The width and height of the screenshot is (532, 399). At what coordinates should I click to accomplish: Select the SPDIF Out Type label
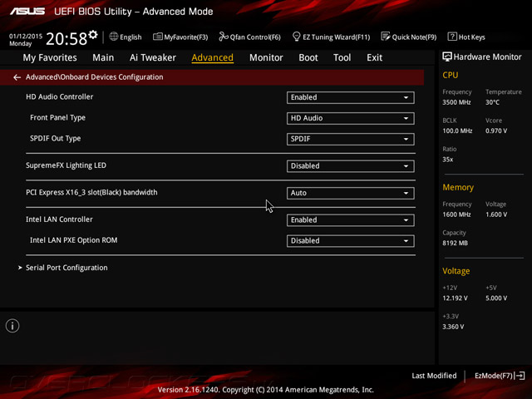pyautogui.click(x=56, y=139)
